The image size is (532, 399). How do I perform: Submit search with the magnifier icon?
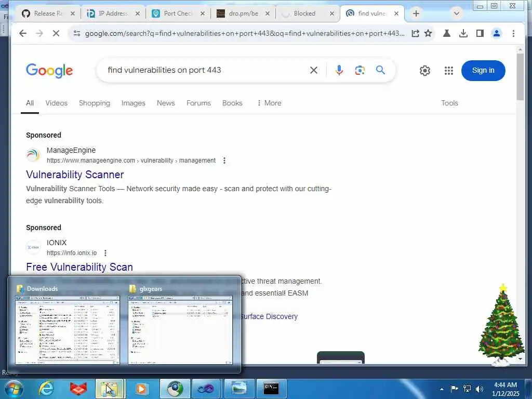point(381,70)
